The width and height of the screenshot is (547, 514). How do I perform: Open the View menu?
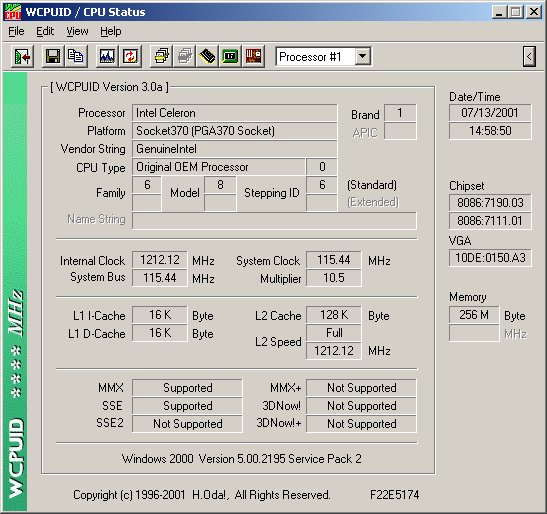coord(77,31)
